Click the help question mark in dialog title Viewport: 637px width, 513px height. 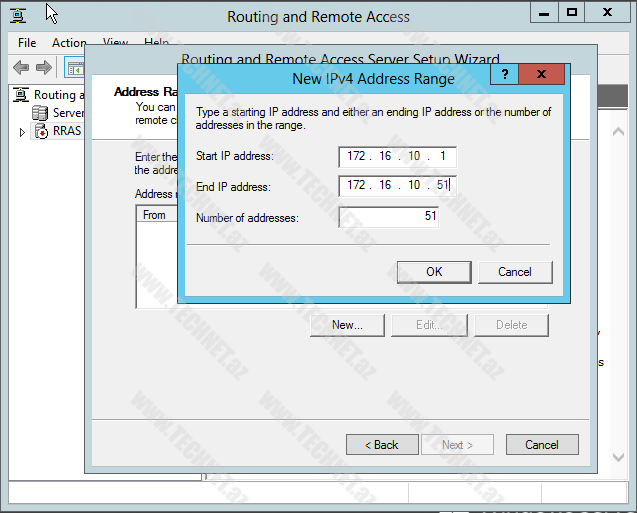pos(504,76)
